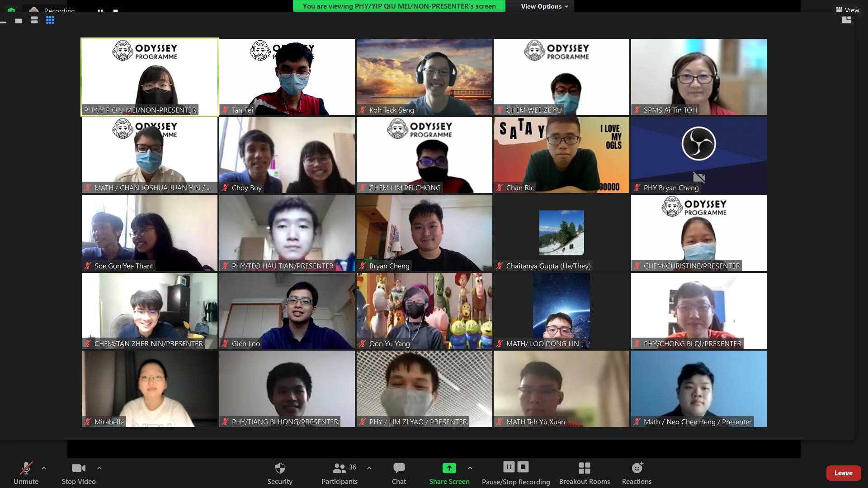Expand video options arrow beside Stop Video
This screenshot has height=488, width=868.
click(x=99, y=468)
